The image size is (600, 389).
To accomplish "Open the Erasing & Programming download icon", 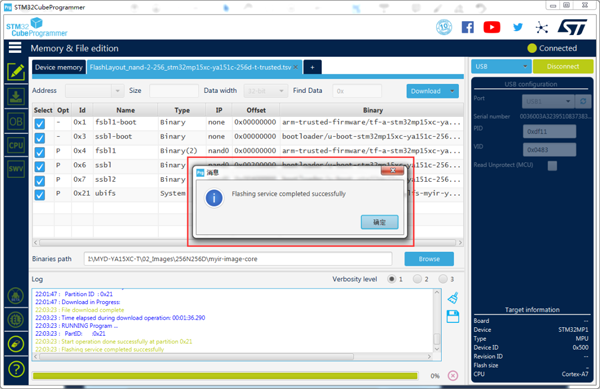I will [16, 96].
